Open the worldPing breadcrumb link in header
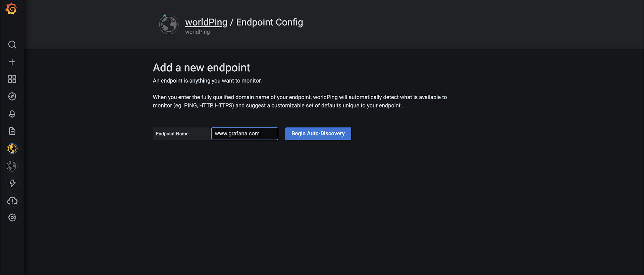Image resolution: width=644 pixels, height=275 pixels. click(x=206, y=22)
